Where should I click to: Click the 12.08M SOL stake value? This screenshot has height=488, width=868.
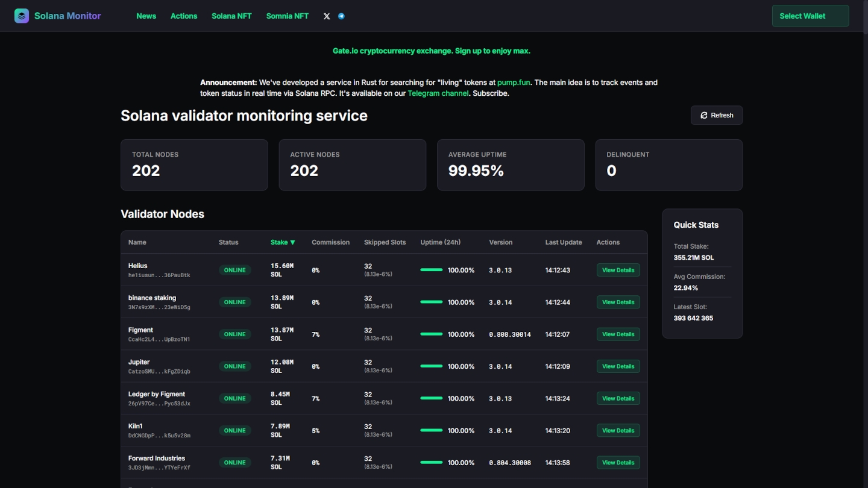tap(282, 366)
